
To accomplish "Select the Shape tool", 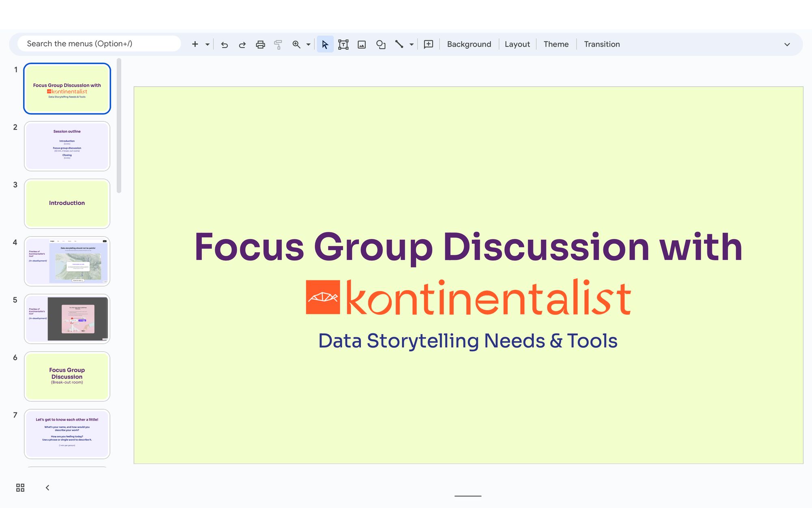I will point(380,44).
